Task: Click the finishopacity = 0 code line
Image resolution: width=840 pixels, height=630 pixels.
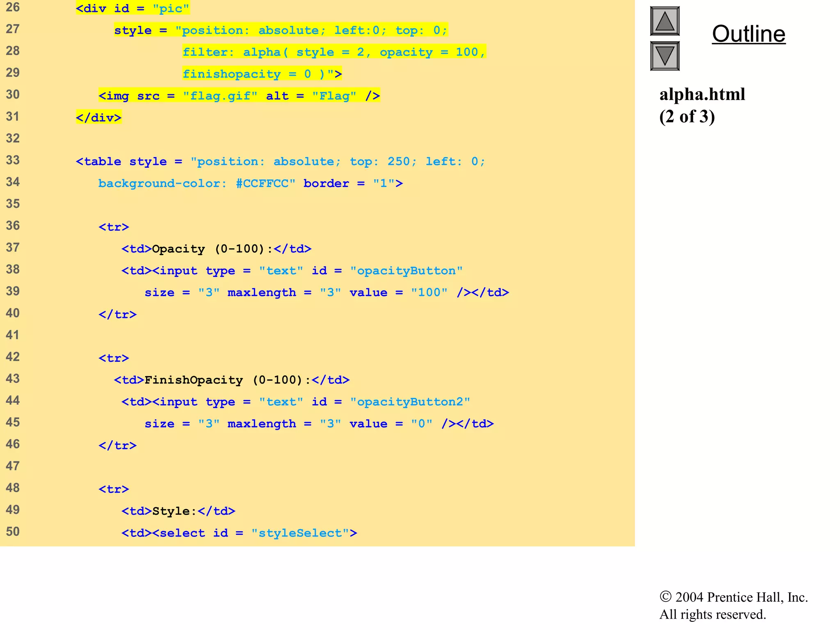Action: [262, 74]
